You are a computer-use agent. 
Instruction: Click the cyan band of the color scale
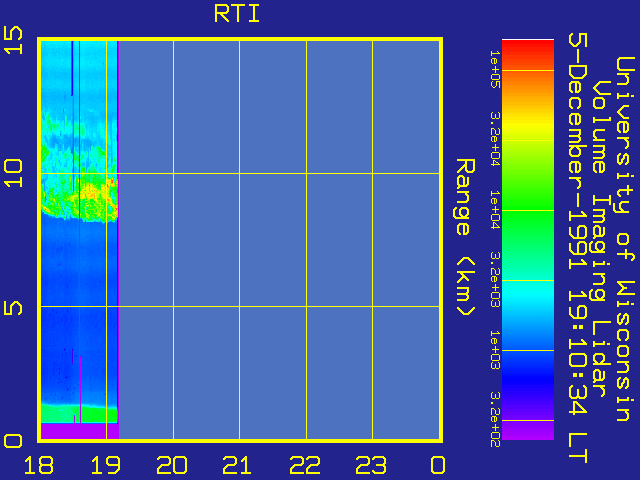click(528, 294)
